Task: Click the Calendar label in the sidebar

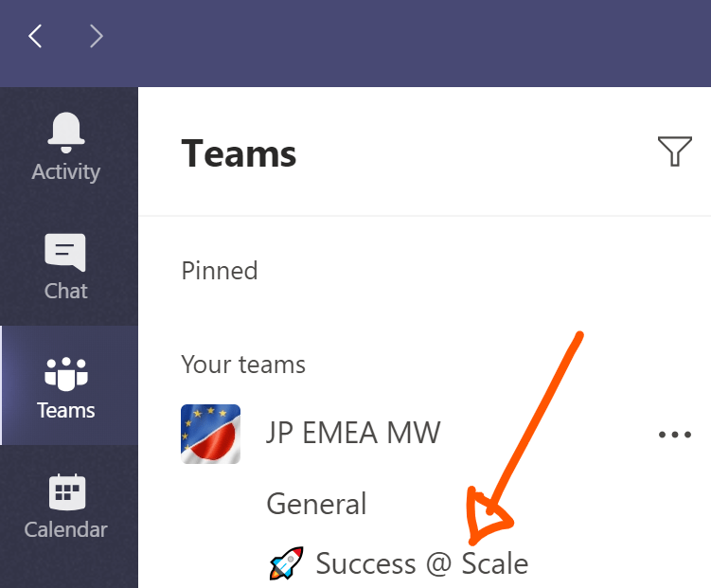Action: 65,529
